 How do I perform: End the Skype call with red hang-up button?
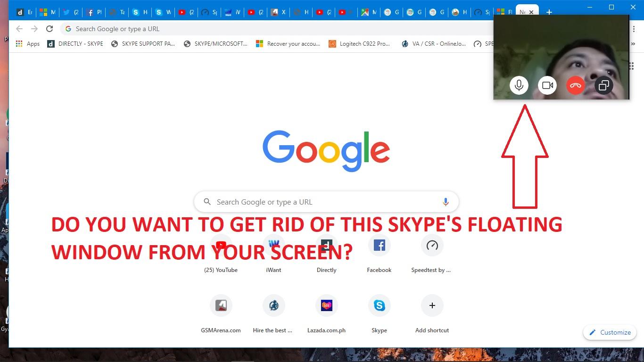[575, 85]
